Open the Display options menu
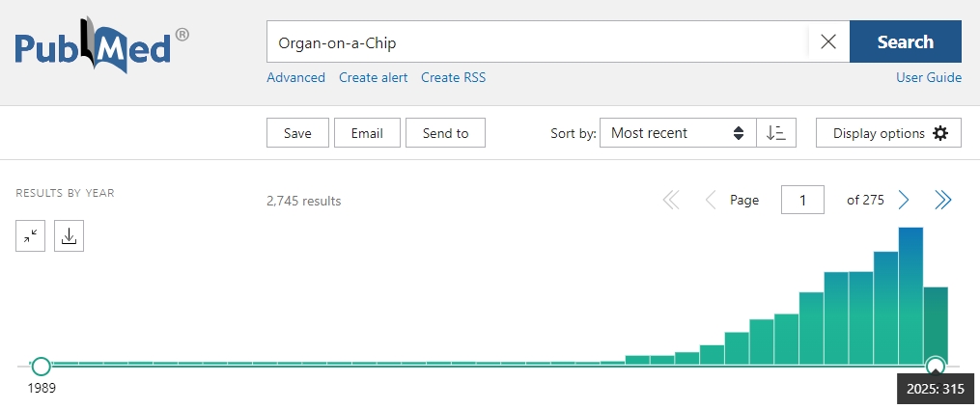The image size is (980, 409). 888,133
